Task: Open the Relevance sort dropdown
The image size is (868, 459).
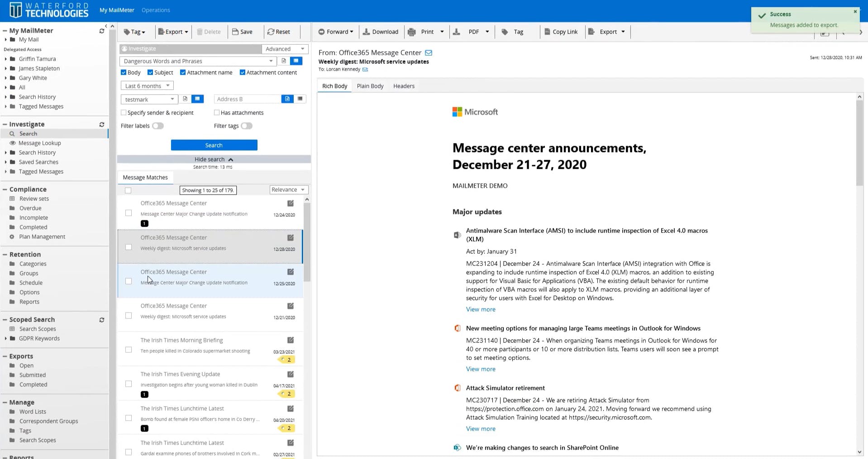Action: [289, 190]
